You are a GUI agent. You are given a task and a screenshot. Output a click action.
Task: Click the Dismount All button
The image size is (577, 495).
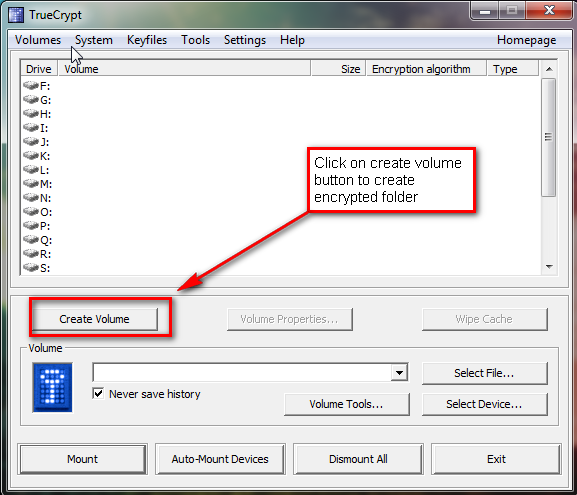pos(358,459)
